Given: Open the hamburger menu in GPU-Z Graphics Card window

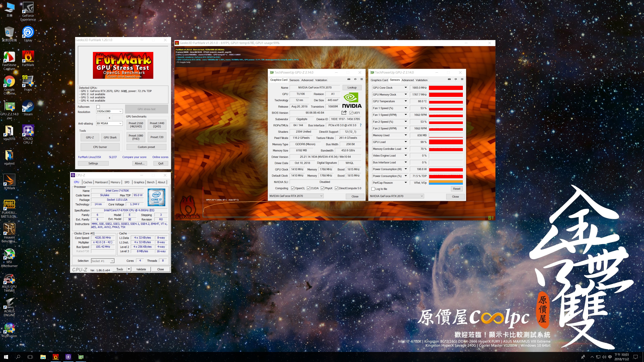Looking at the screenshot, I should pos(362,79).
